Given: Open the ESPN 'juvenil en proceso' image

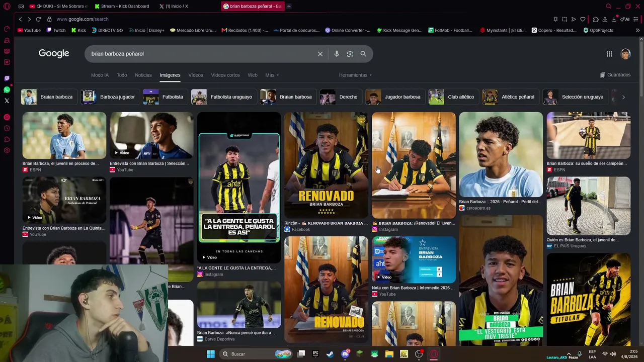Looking at the screenshot, I should click(64, 135).
